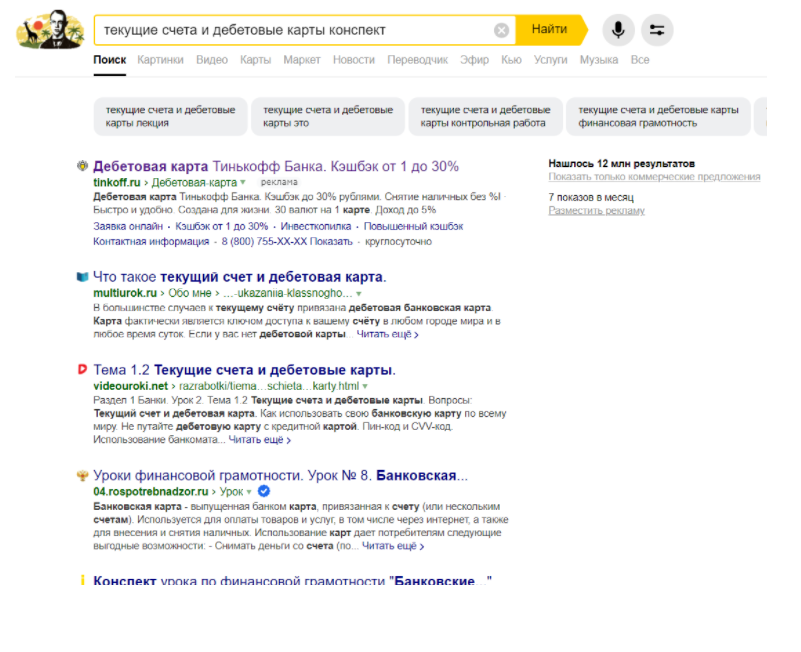Switch to the Переводчик tab
Viewport: 801px width, 652px height.
coord(417,60)
